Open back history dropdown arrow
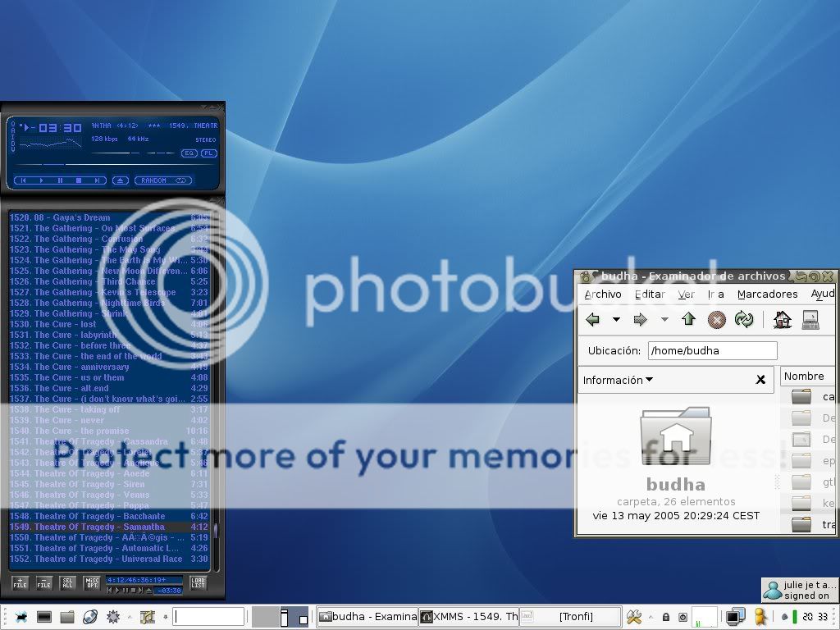840x630 pixels. point(616,320)
